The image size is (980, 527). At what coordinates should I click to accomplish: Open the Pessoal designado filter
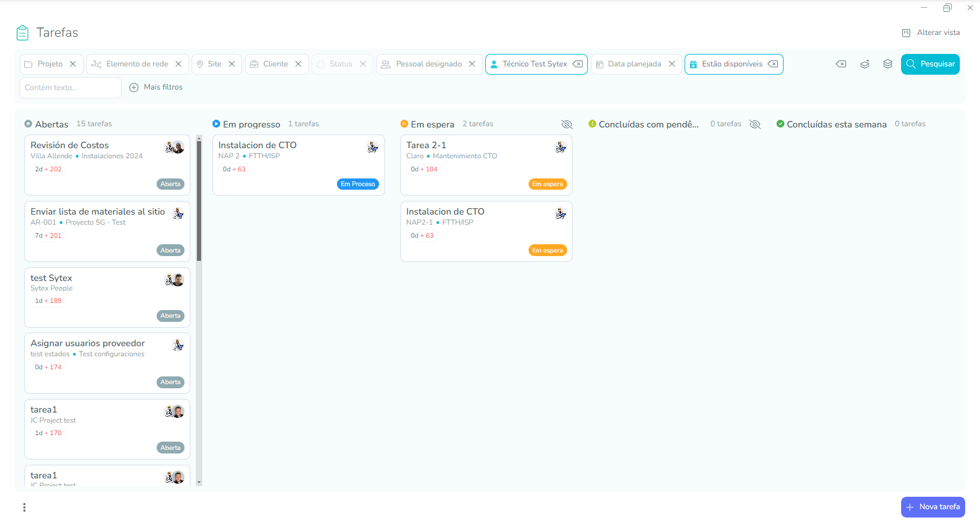click(x=422, y=64)
